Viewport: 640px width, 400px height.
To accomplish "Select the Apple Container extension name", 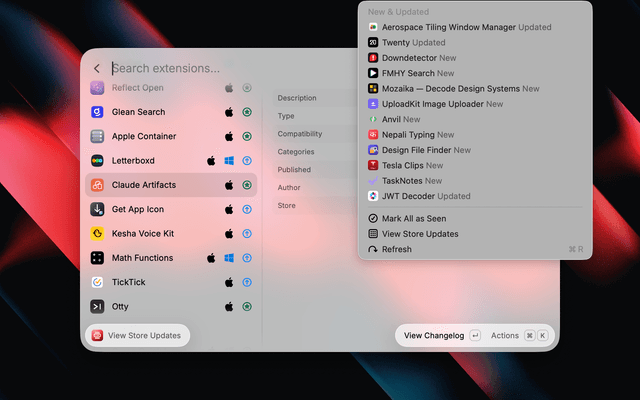I will click(144, 136).
